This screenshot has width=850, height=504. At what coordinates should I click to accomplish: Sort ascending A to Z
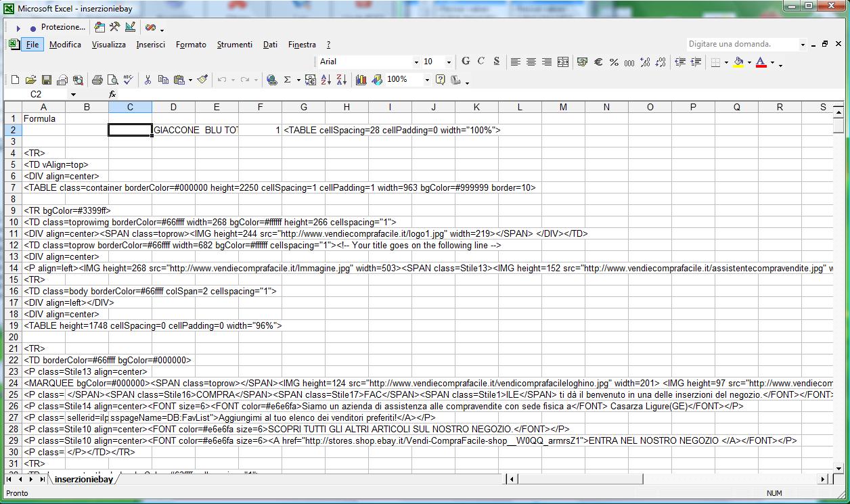pos(326,80)
